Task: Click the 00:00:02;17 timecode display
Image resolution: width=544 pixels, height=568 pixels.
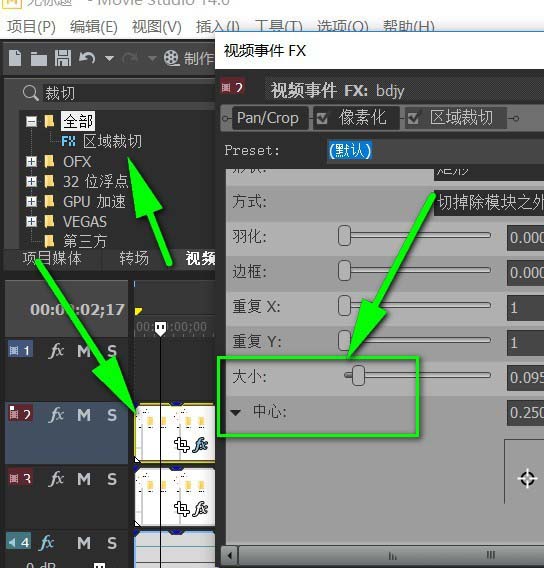Action: point(78,310)
